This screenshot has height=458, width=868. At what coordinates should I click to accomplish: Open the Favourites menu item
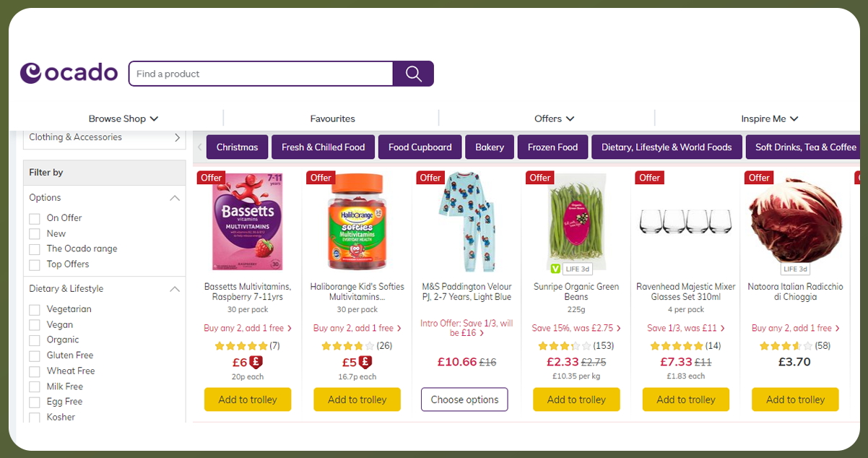(x=332, y=118)
